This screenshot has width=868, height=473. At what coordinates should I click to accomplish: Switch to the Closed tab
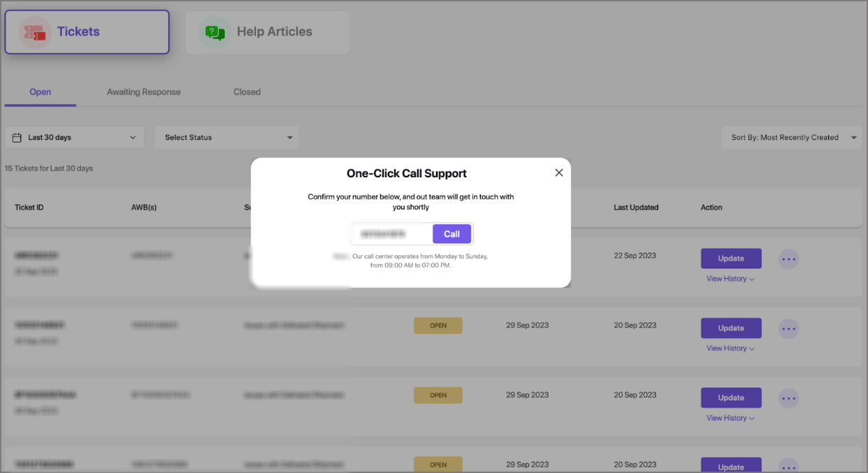click(247, 92)
